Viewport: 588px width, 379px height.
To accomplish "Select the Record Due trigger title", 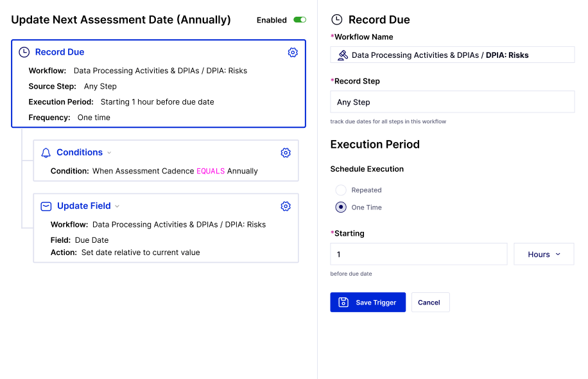I will click(x=60, y=52).
